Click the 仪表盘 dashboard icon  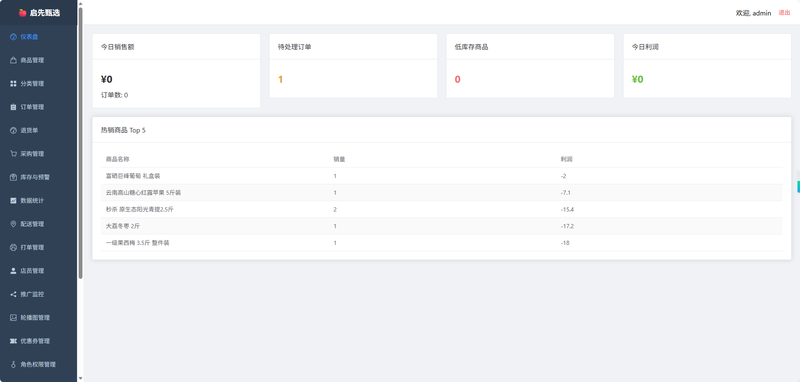pos(13,37)
